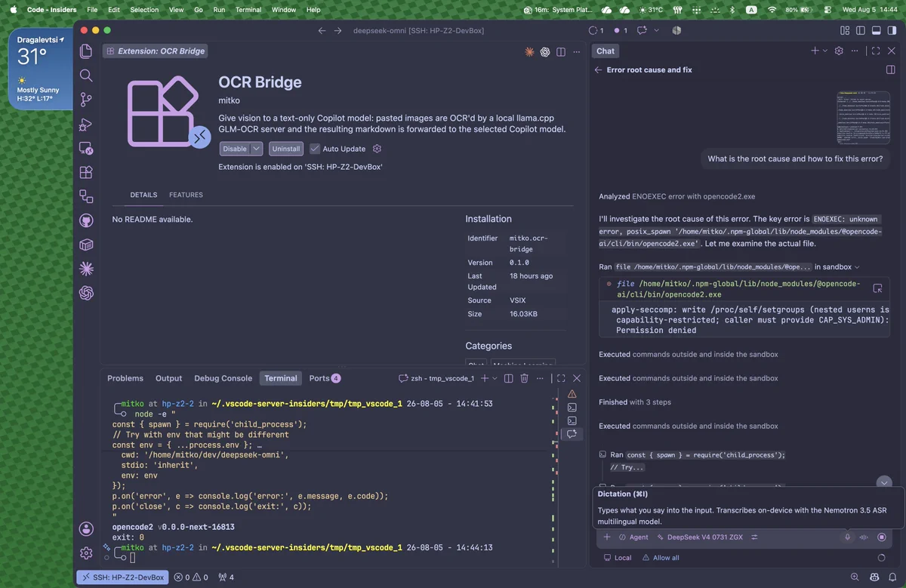Image resolution: width=906 pixels, height=588 pixels.
Task: Open chat tools configuration sliders icon
Action: 753,537
